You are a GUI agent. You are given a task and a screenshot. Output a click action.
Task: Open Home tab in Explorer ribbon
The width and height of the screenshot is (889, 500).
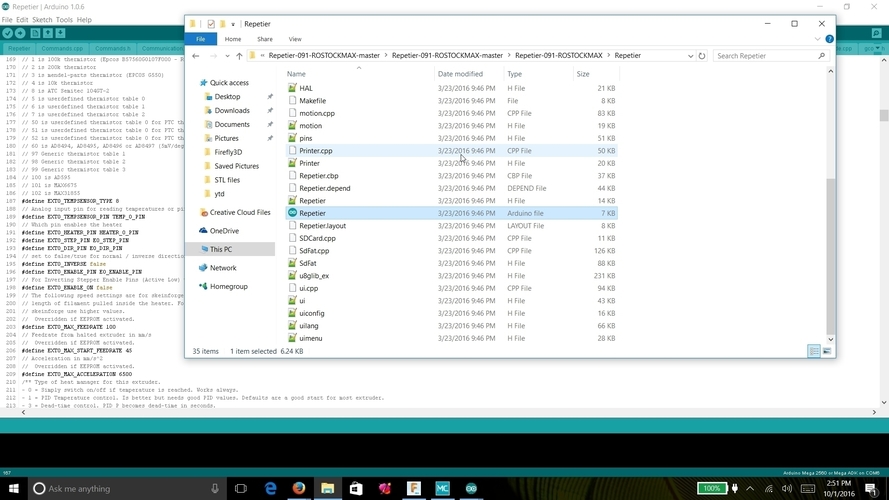(x=232, y=39)
